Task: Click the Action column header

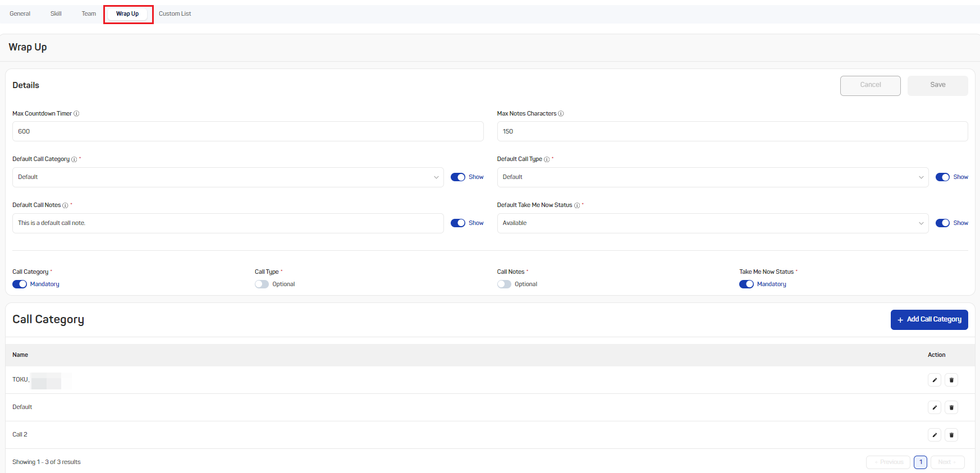Action: 936,355
